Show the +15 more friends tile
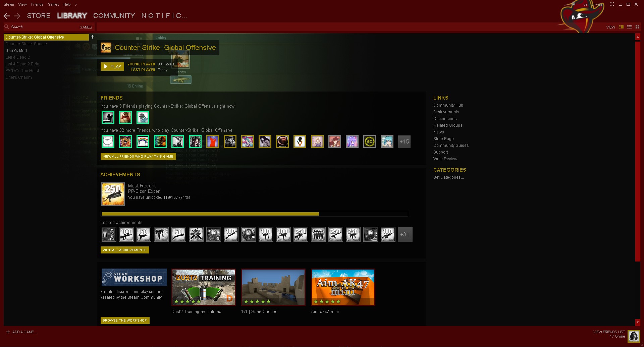Image resolution: width=644 pixels, height=347 pixels. tap(404, 141)
